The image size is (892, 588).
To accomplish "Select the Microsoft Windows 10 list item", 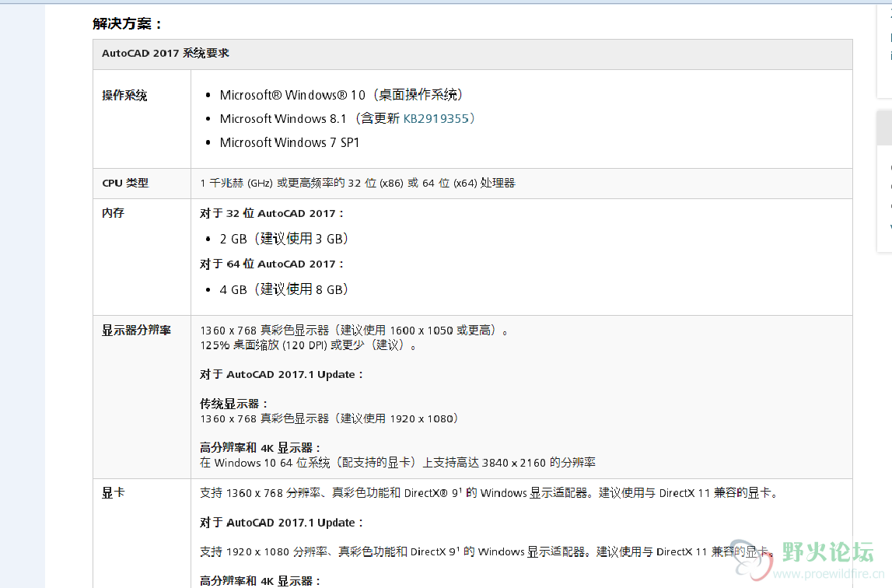I will (341, 94).
